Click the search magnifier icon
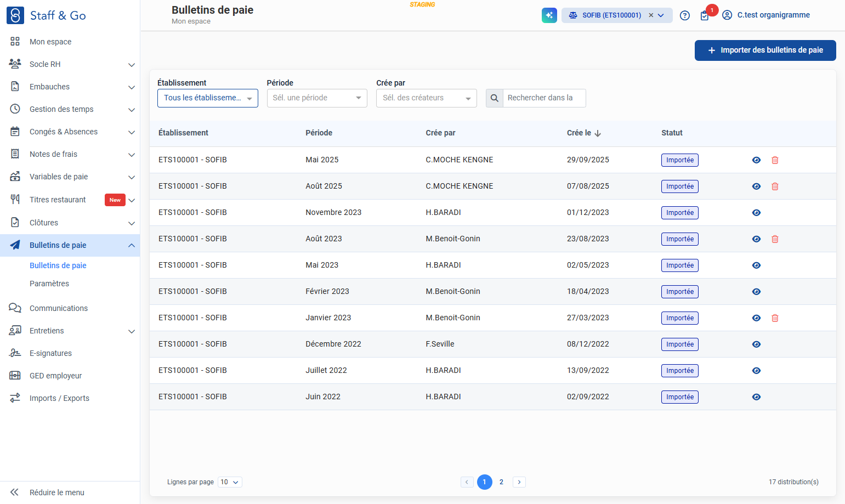845x504 pixels. click(494, 98)
